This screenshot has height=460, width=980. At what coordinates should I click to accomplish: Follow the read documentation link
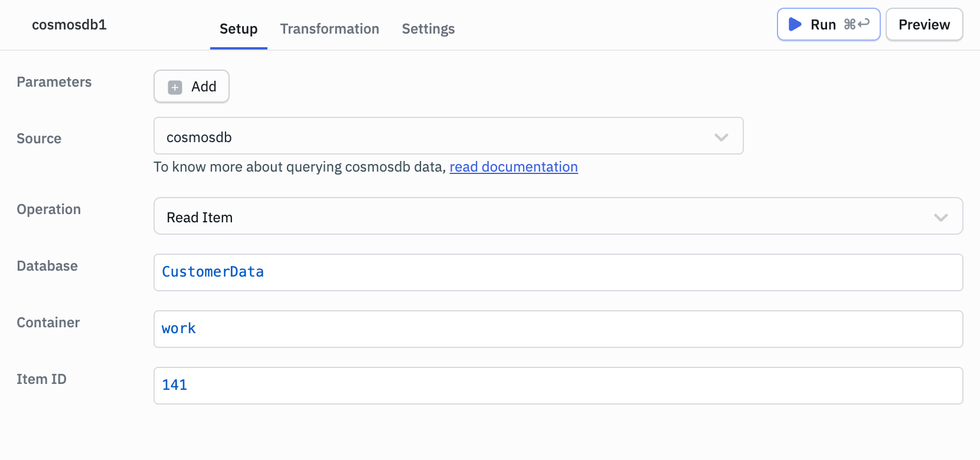pyautogui.click(x=513, y=167)
